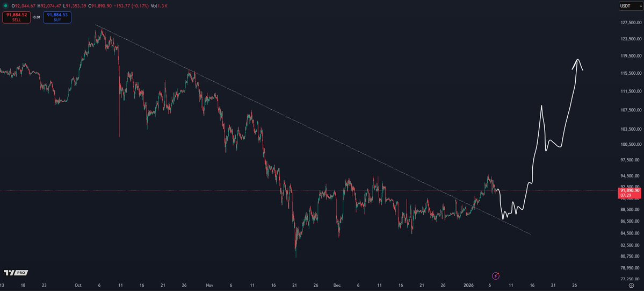
Task: Click the TradingView PRO logo
Action: (16, 273)
